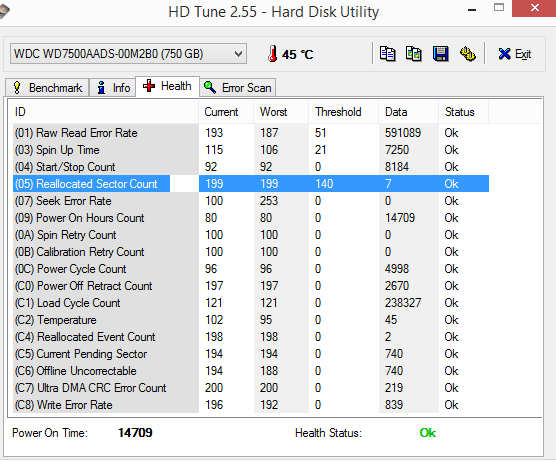This screenshot has height=461, width=556.
Task: Click the floppy disk save icon
Action: pos(440,54)
